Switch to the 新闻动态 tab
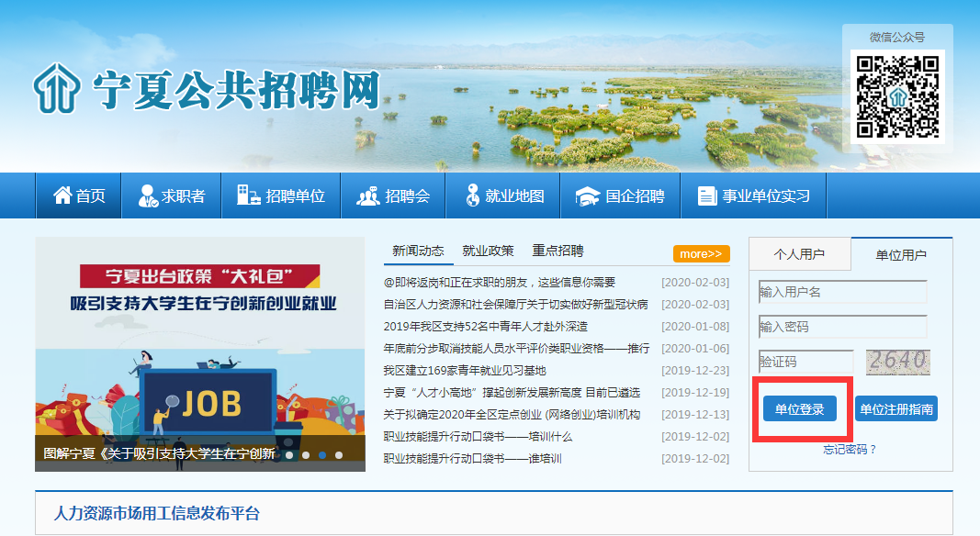 click(x=418, y=251)
